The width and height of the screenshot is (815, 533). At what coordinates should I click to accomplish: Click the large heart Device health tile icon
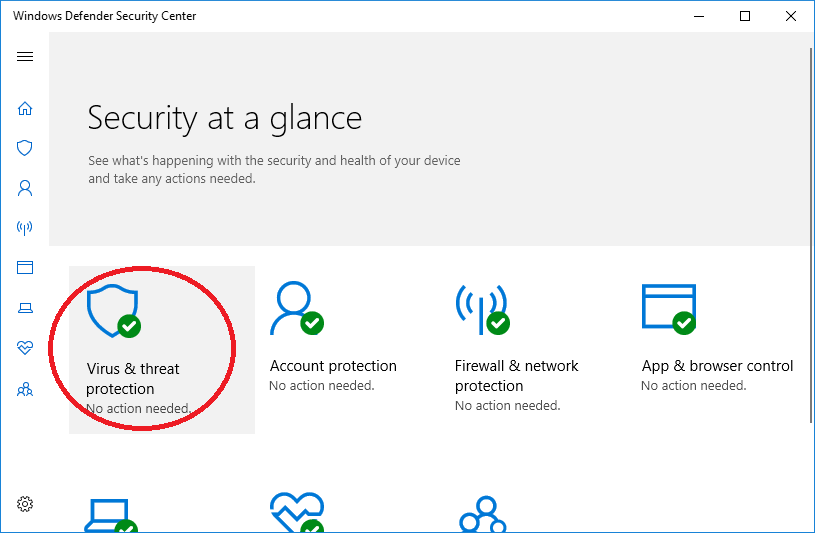(x=297, y=512)
